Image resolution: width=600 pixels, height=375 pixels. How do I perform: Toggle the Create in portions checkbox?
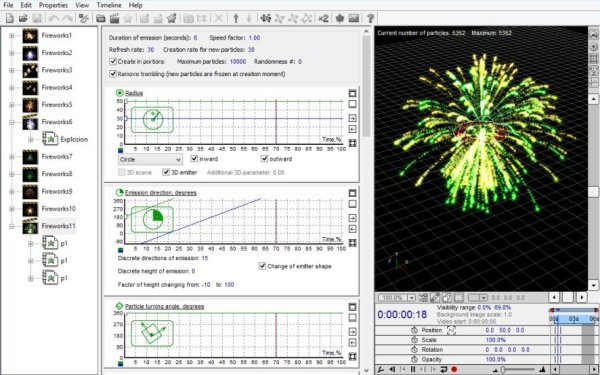coord(113,61)
